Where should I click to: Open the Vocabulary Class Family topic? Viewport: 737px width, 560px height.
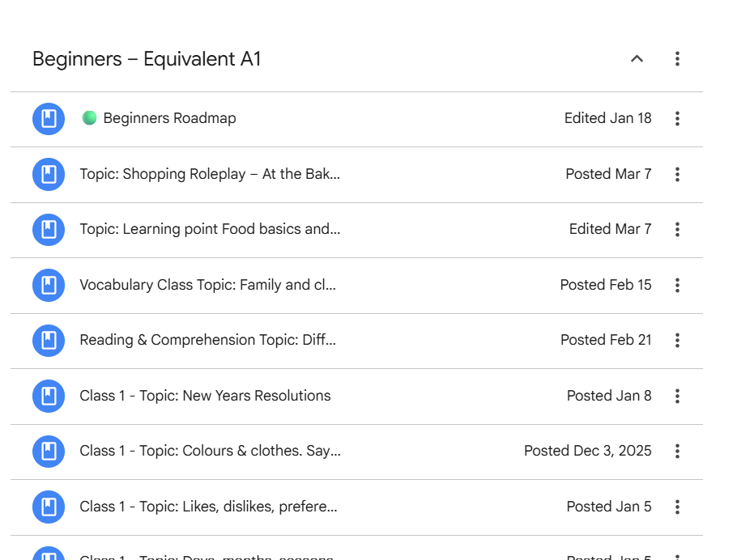(x=207, y=285)
